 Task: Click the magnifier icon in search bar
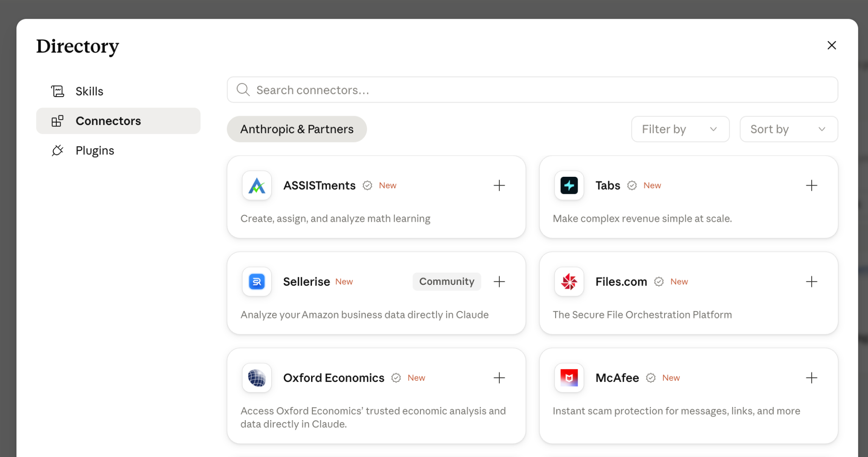243,89
